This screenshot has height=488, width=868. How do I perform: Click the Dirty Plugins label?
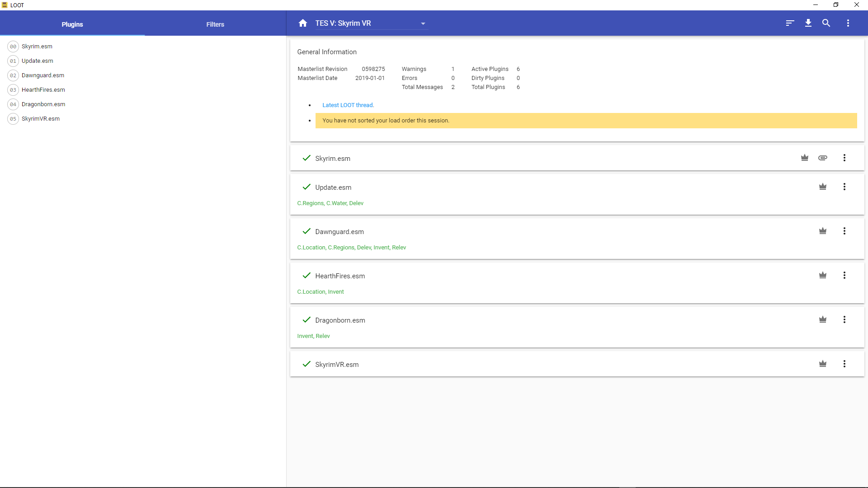(488, 78)
